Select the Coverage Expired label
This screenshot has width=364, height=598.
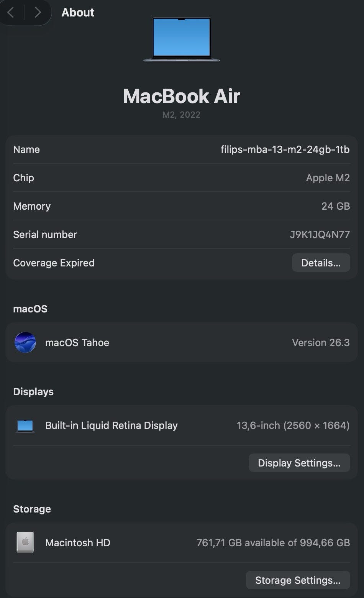pos(54,263)
